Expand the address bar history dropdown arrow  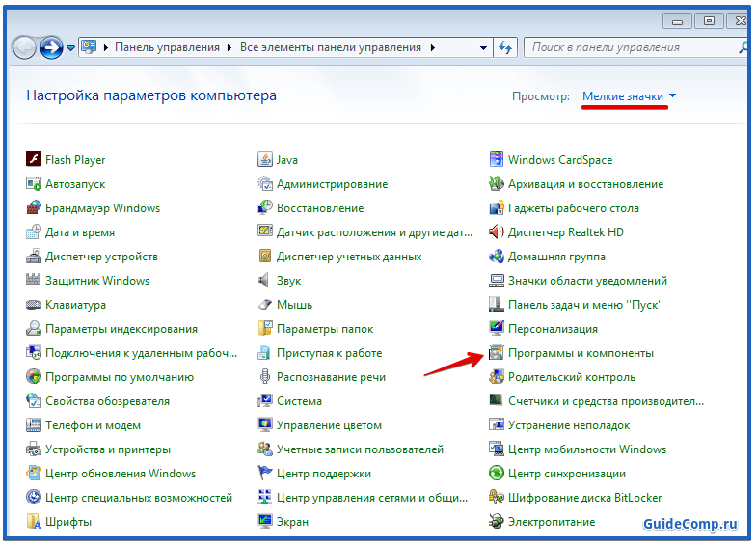tap(483, 48)
